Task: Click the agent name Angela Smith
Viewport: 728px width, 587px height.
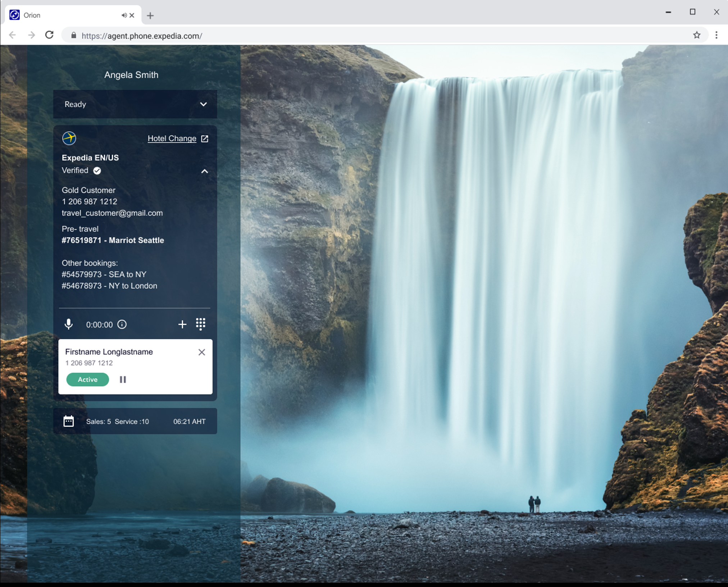Action: [x=131, y=75]
